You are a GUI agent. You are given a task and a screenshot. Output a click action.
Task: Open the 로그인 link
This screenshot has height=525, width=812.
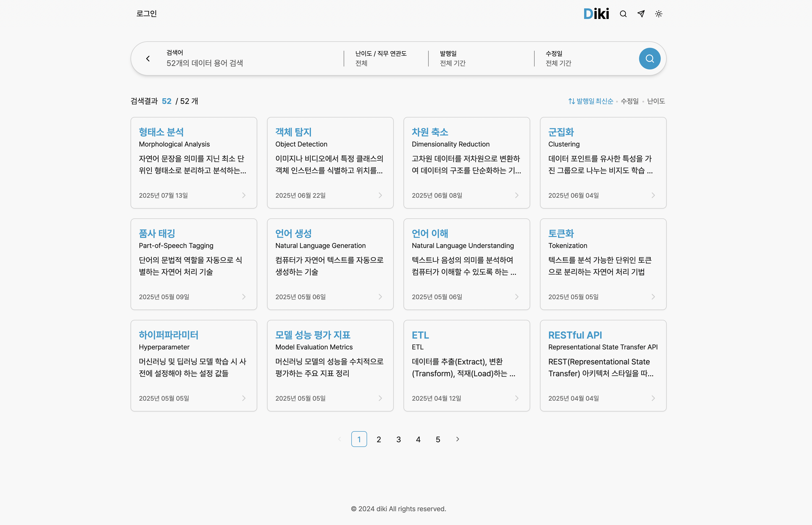point(147,14)
